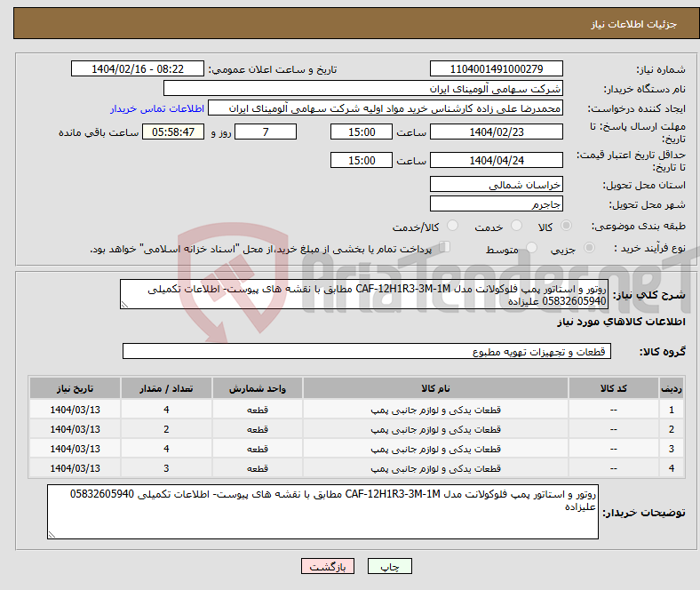
Task: Click the price validity date 1404/04/24
Action: click(496, 160)
